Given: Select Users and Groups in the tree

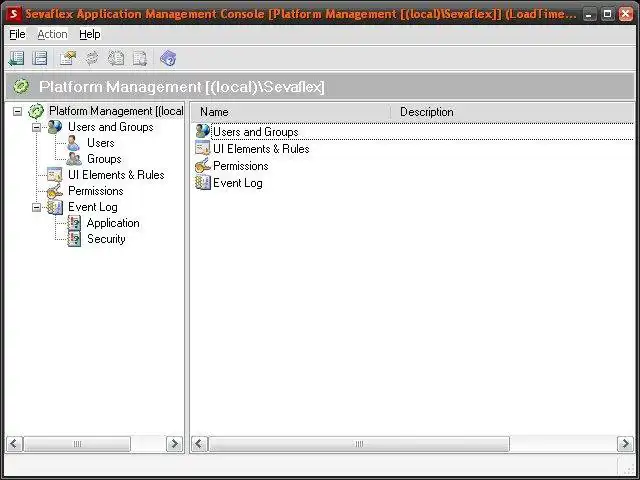Looking at the screenshot, I should (x=111, y=127).
